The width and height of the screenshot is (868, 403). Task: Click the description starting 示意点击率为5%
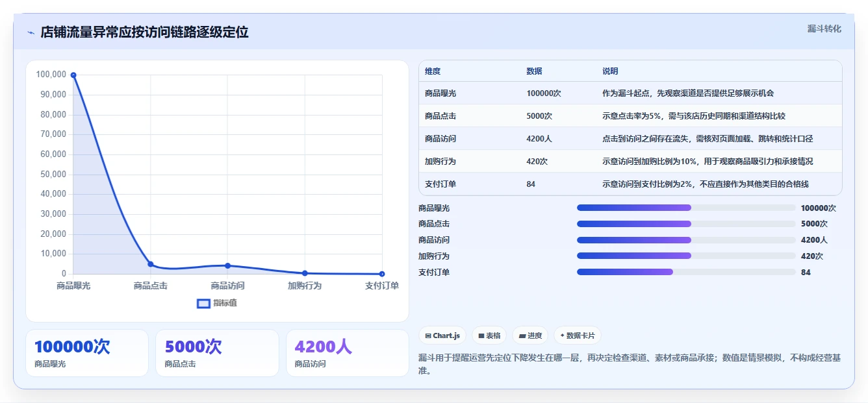point(694,116)
